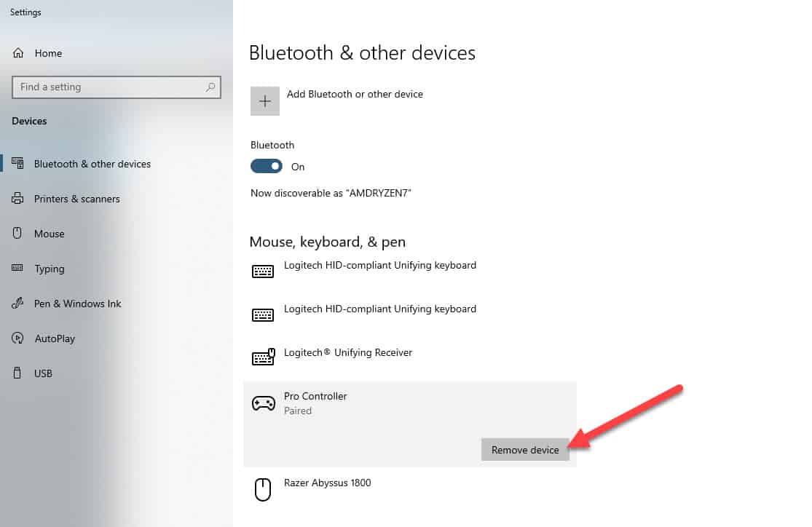Click the Razer Abyssus mouse icon
Image resolution: width=812 pixels, height=527 pixels.
[263, 489]
